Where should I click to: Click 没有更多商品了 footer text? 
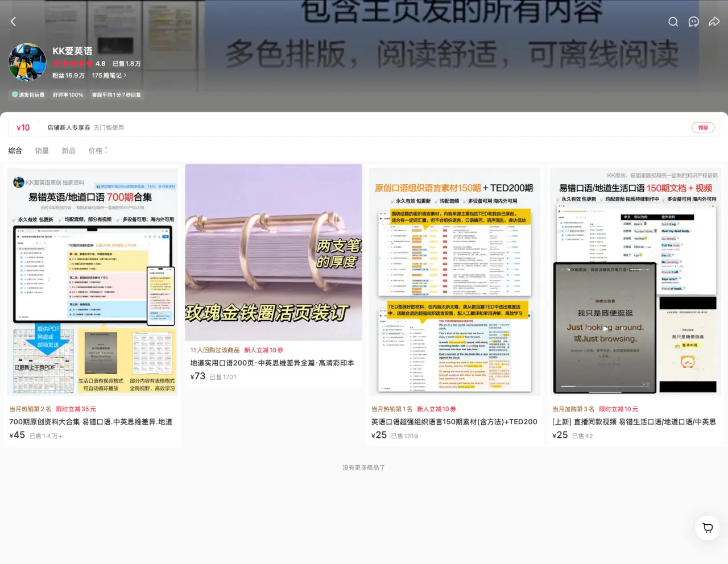point(364,468)
